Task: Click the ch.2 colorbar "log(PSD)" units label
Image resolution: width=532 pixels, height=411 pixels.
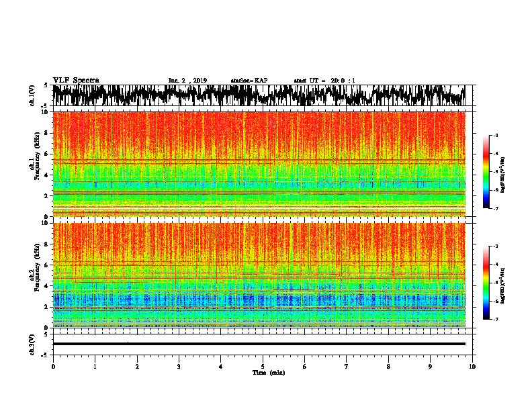Action: click(502, 285)
